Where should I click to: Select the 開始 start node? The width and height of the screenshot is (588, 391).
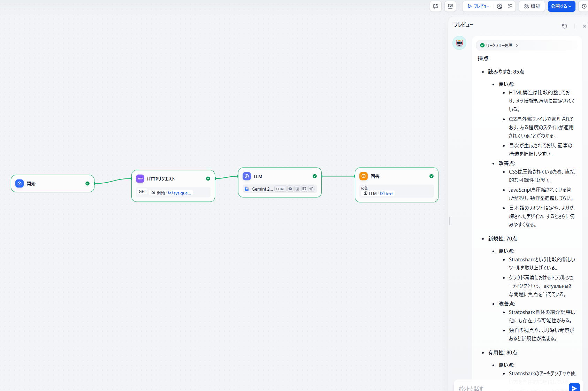click(52, 184)
